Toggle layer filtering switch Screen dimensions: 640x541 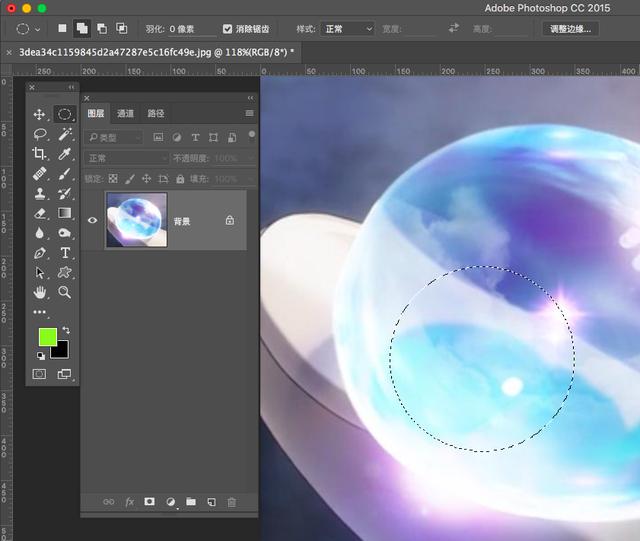coord(252,136)
